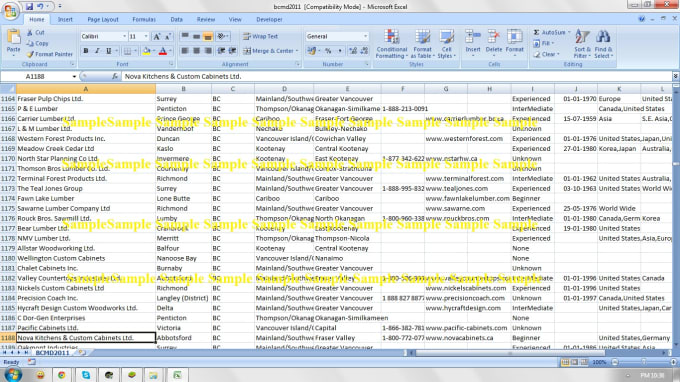Open the font name dropdown Calibri
This screenshot has width=680, height=382.
(124, 36)
